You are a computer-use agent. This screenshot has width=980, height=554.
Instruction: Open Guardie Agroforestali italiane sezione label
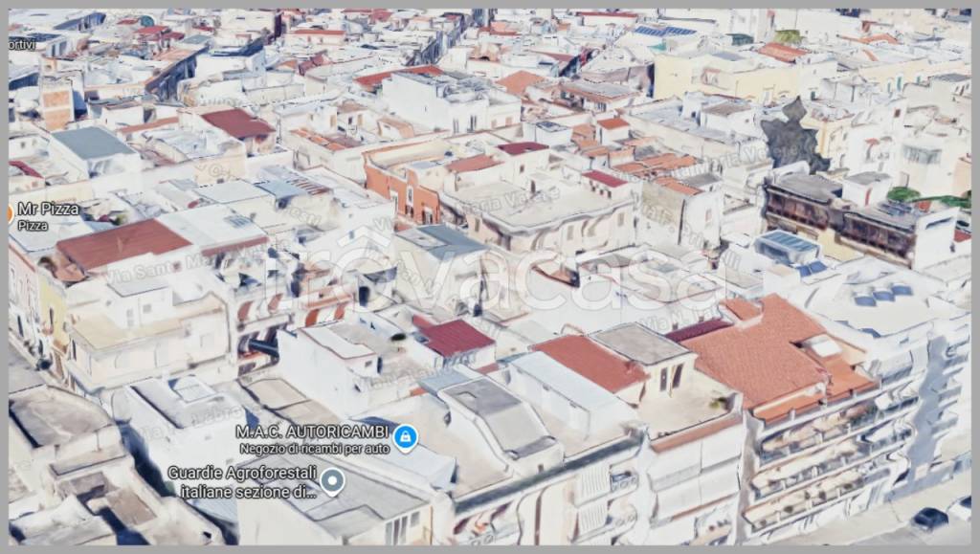pos(242,482)
